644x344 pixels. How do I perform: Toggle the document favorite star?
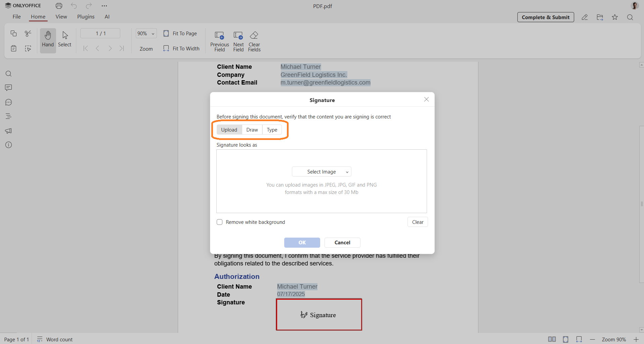(615, 17)
